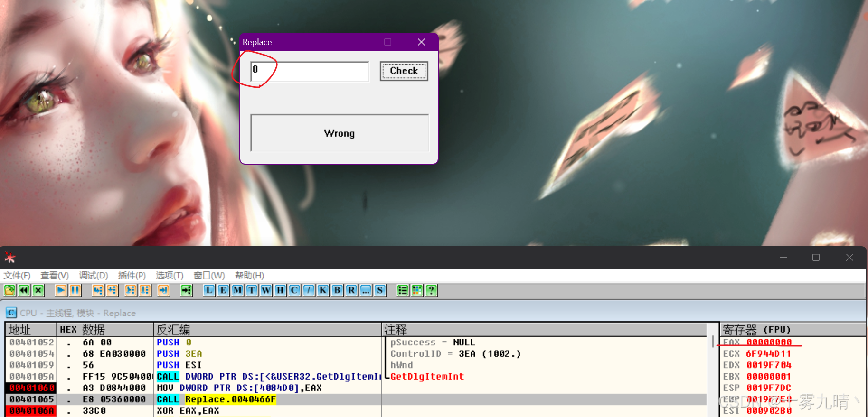
Task: Click the PUSH 3EA instruction
Action: click(x=179, y=354)
